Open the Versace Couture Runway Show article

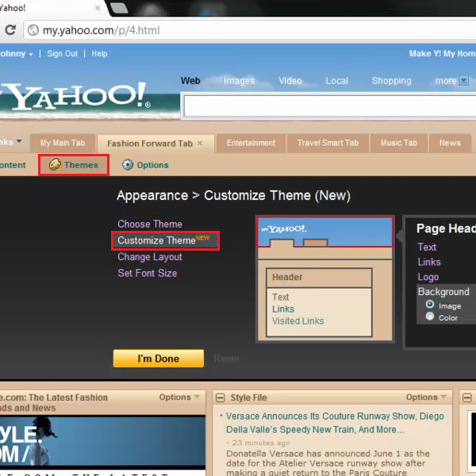point(335,423)
